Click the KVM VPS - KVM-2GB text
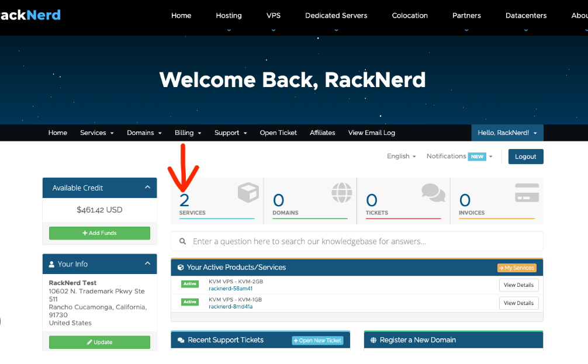Image resolution: width=588 pixels, height=364 pixels. click(236, 282)
